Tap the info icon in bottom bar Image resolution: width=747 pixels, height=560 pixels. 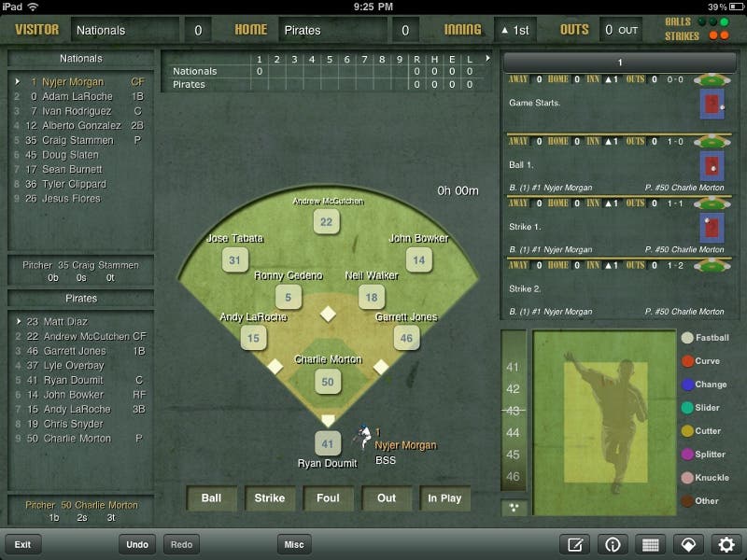tap(613, 545)
